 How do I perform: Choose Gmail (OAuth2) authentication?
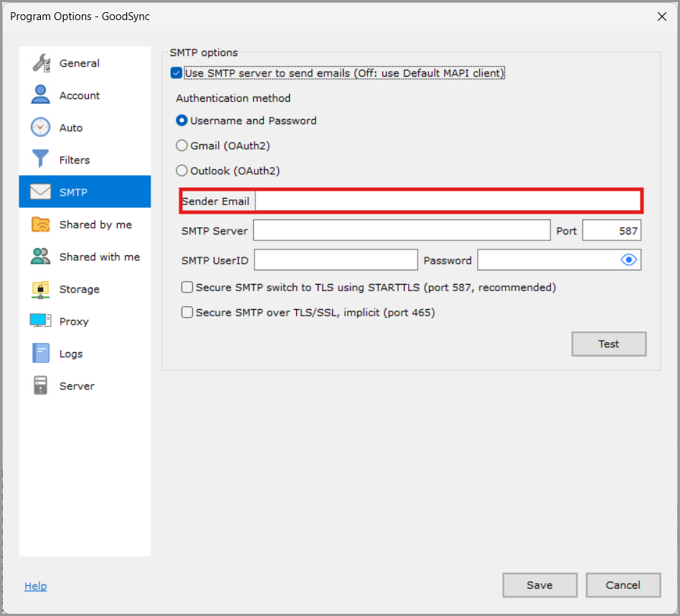181,146
